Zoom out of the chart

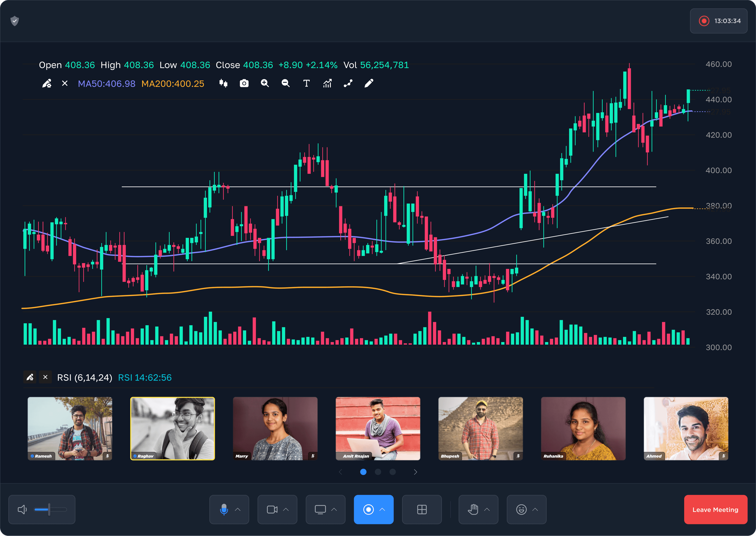tap(285, 83)
